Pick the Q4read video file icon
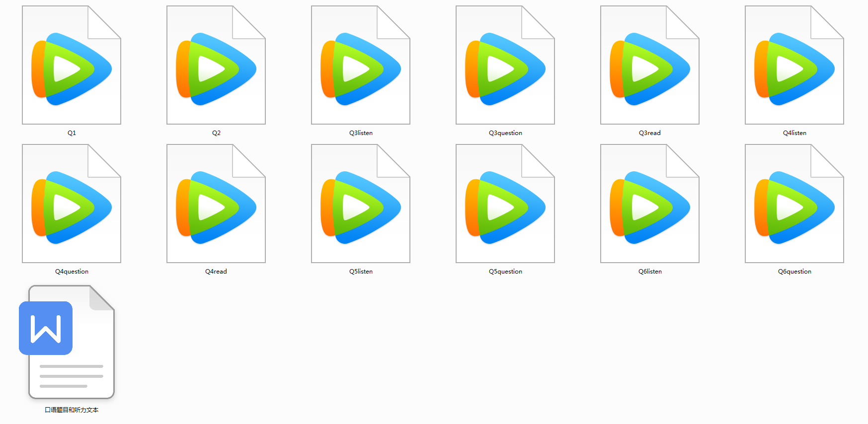The image size is (868, 424). [x=216, y=204]
